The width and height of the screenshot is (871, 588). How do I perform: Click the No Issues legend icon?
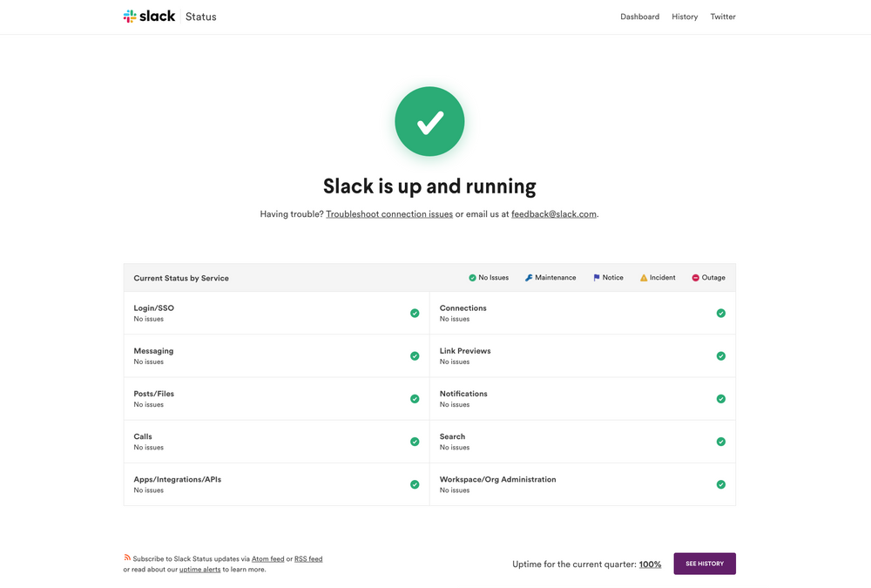471,277
